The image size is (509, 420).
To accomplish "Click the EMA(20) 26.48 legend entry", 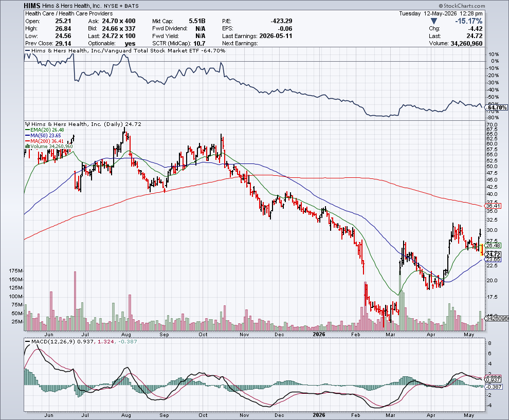I will pos(44,130).
